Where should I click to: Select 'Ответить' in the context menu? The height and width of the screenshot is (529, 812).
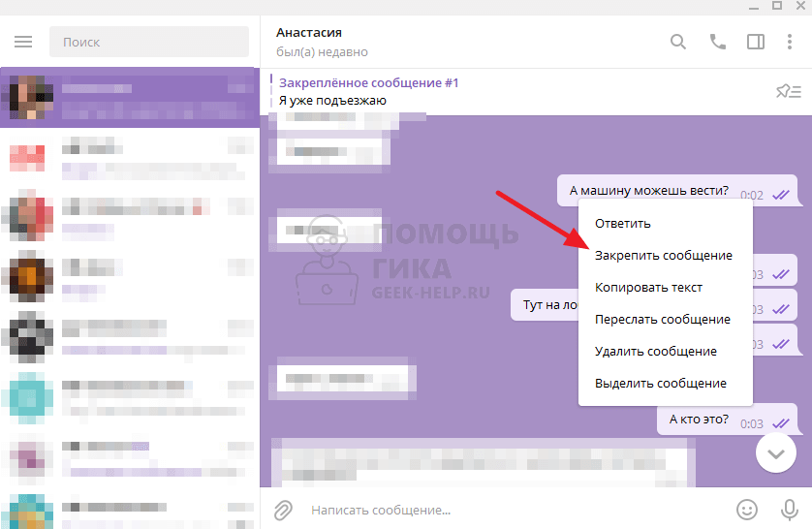(x=622, y=223)
